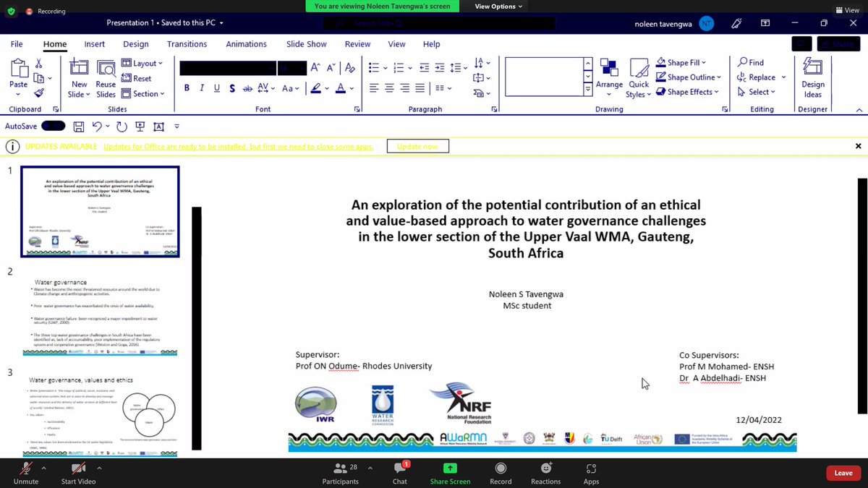This screenshot has width=868, height=488.
Task: Click the Paste clipboard icon
Action: (x=18, y=70)
